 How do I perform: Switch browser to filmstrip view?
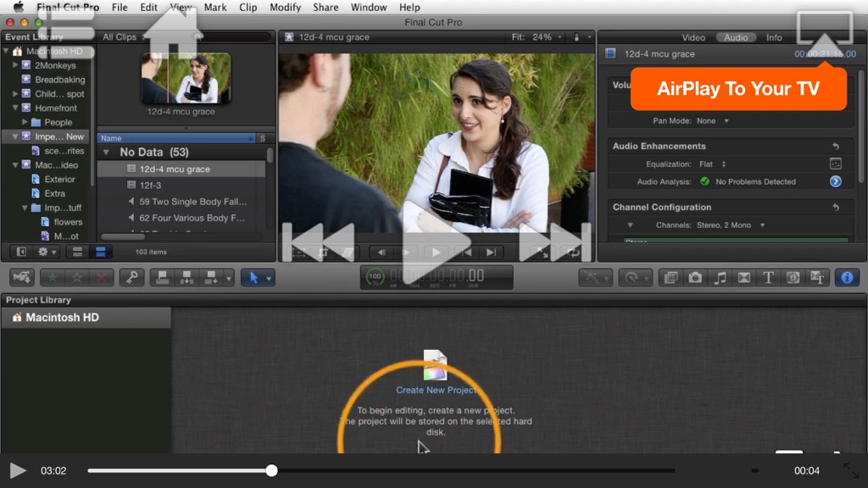point(77,252)
